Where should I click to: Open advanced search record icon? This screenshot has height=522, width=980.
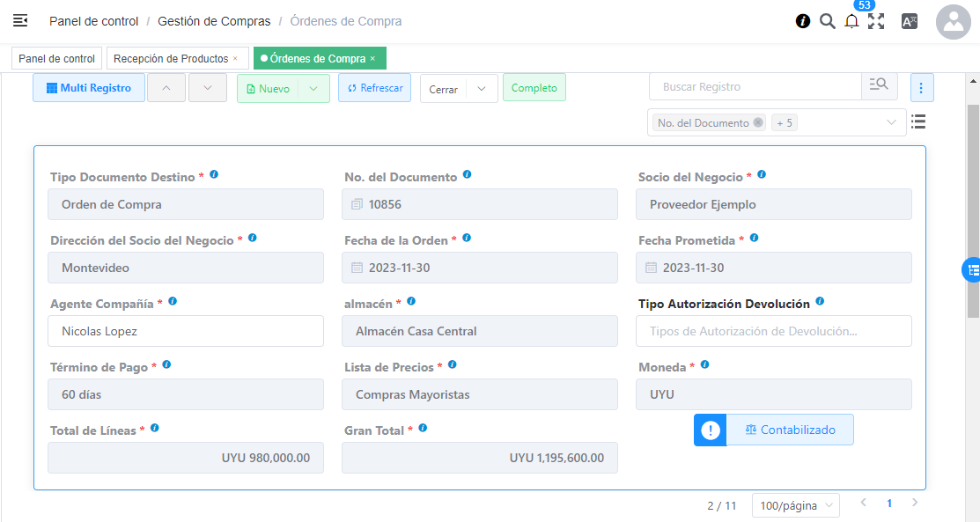(x=879, y=85)
